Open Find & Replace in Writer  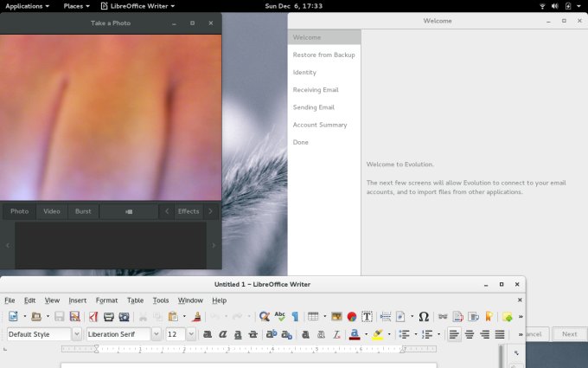pyautogui.click(x=264, y=317)
